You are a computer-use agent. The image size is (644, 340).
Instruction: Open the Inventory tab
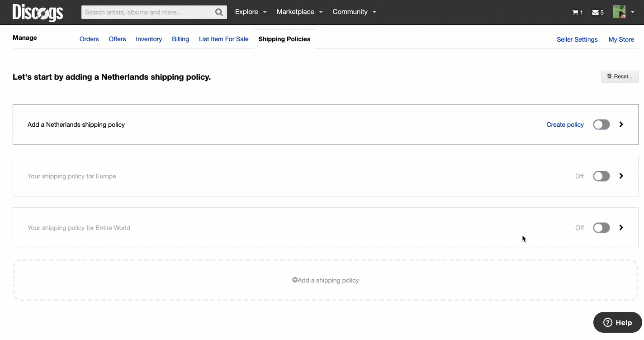(x=149, y=39)
